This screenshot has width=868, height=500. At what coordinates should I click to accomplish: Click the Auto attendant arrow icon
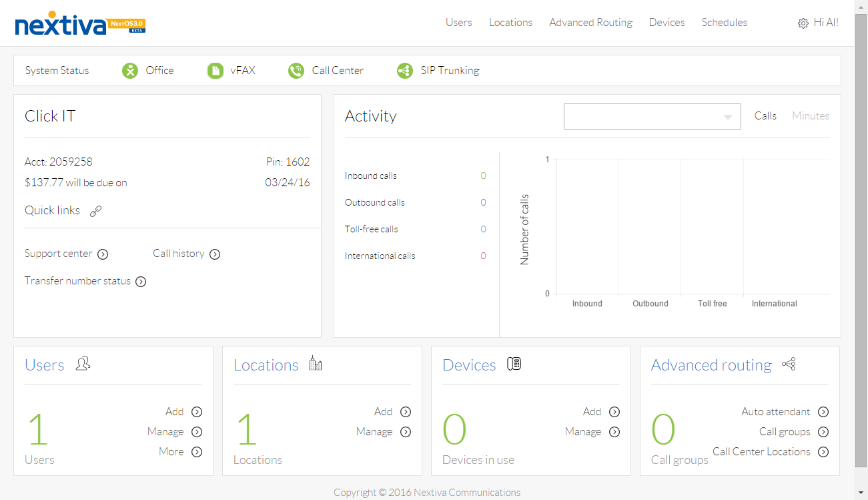(x=823, y=412)
